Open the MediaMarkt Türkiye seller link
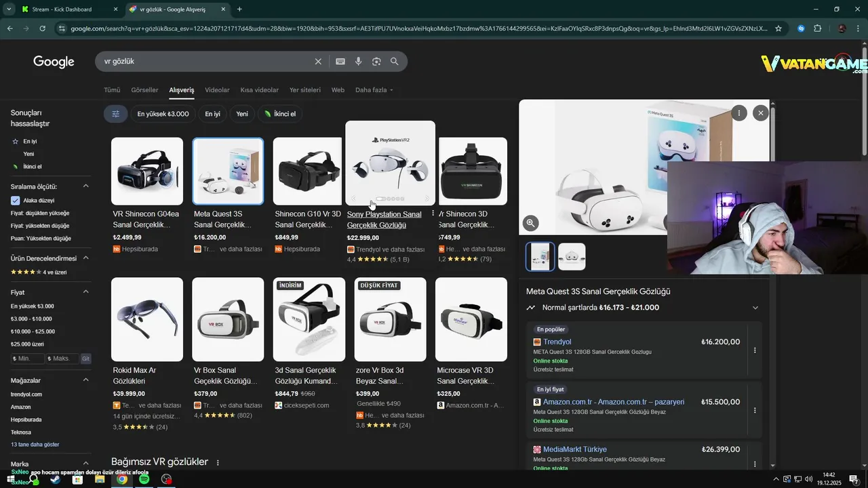The height and width of the screenshot is (488, 868). [575, 449]
